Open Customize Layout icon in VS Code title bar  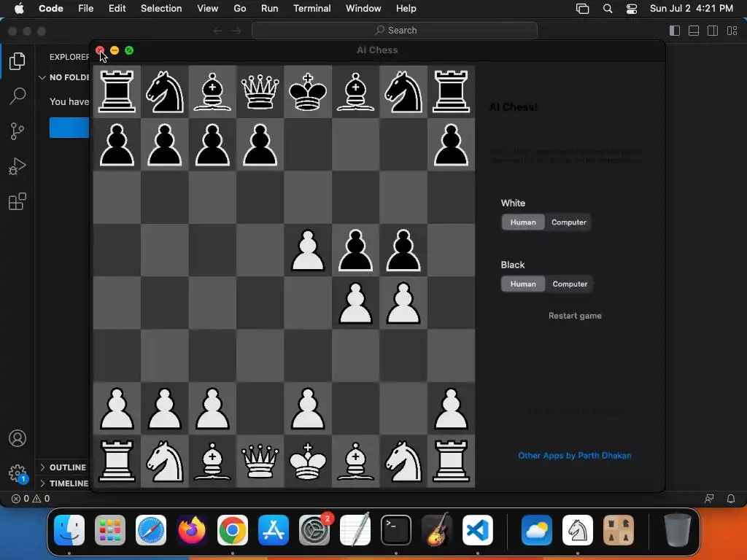(732, 31)
